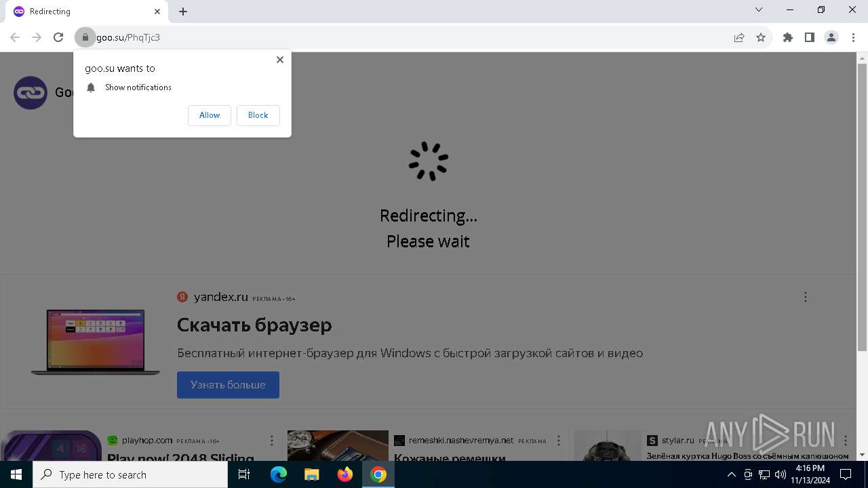Launch Firefox from taskbar
The width and height of the screenshot is (868, 488).
345,474
